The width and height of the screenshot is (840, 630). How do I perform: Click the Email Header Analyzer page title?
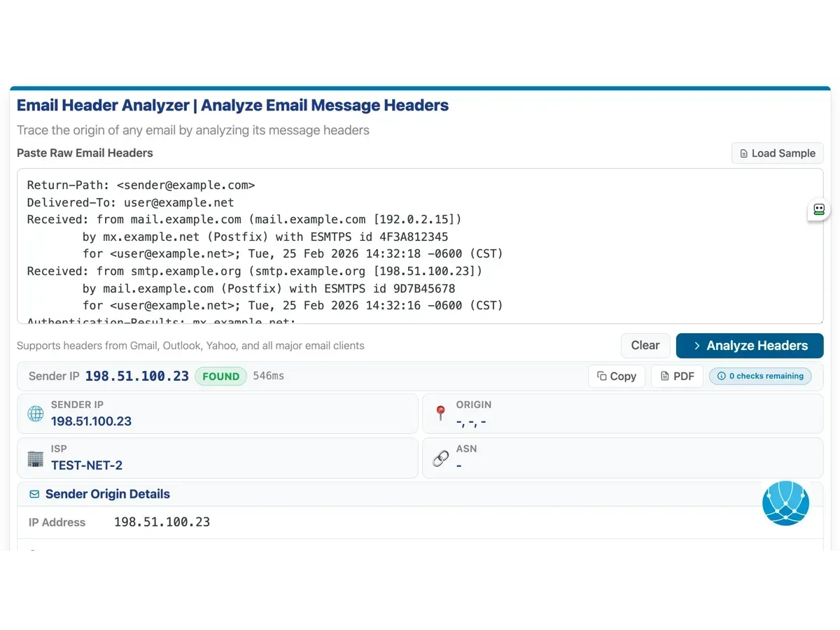click(232, 106)
